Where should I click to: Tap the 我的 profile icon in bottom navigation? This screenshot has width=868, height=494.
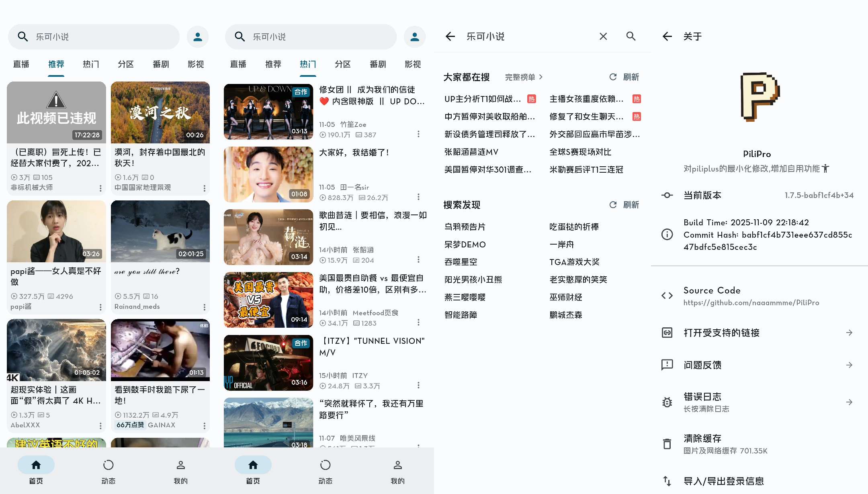point(180,465)
